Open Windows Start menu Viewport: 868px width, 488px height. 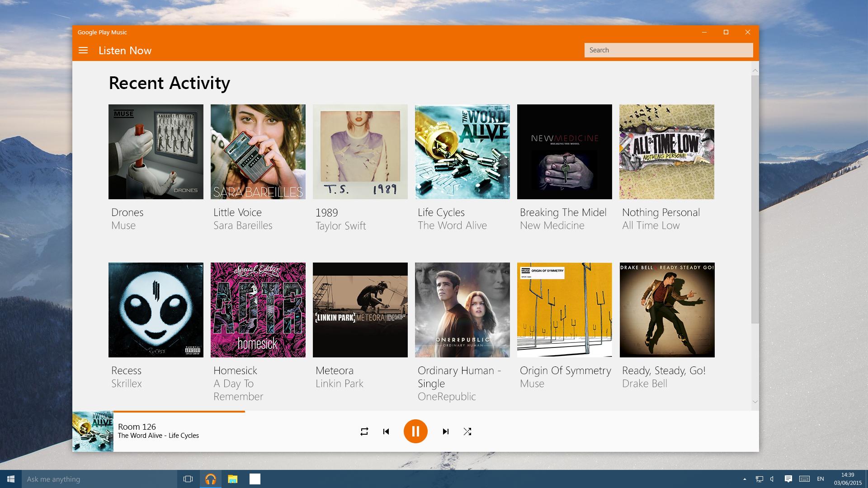(x=11, y=479)
